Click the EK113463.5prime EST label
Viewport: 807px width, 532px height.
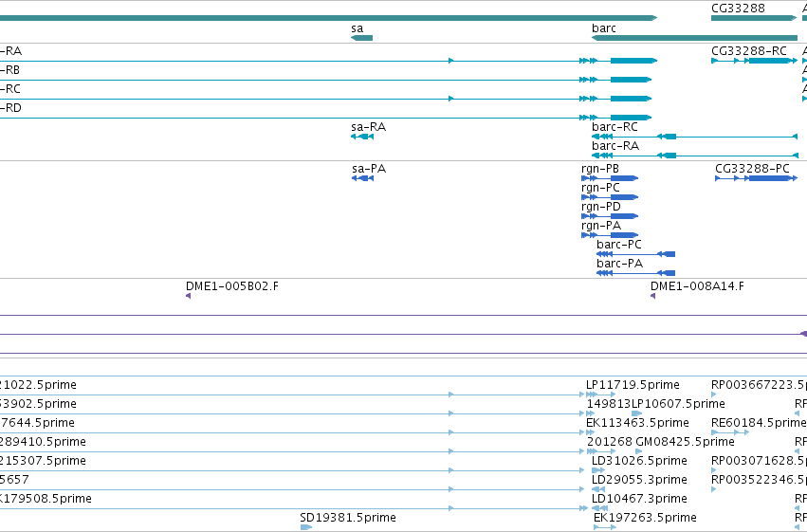pos(637,423)
